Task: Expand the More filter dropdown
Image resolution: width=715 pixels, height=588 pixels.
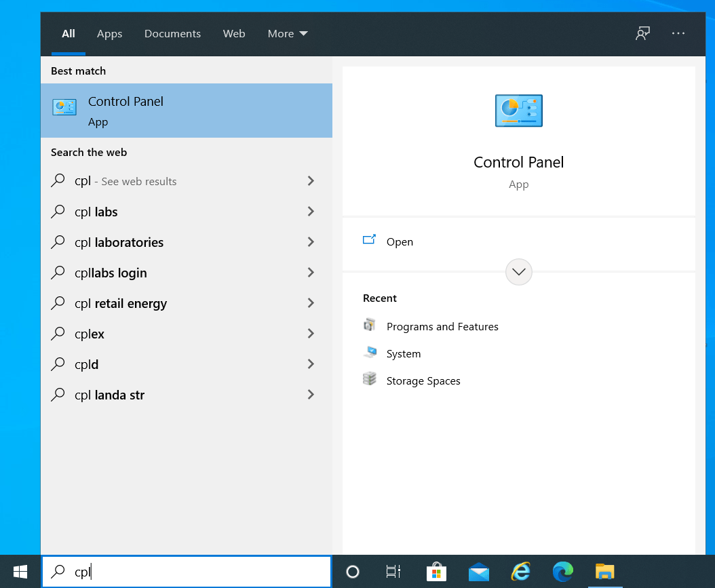Action: point(288,33)
